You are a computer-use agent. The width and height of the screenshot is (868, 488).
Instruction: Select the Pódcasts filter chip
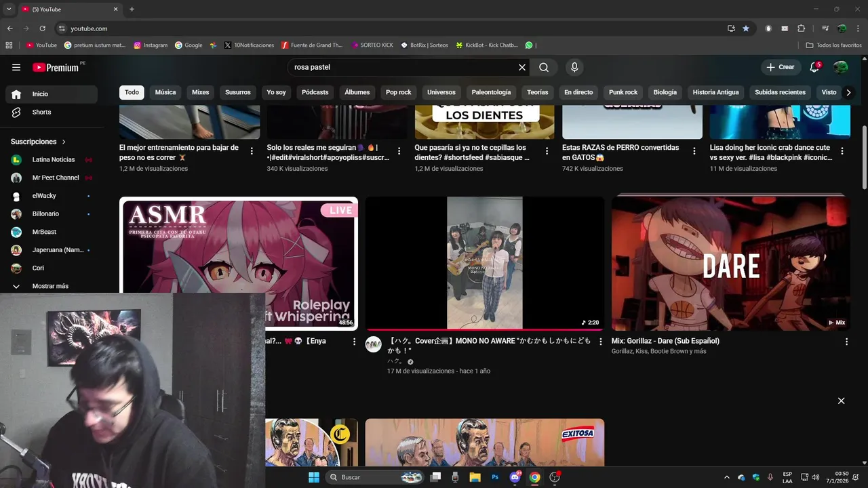pyautogui.click(x=315, y=92)
